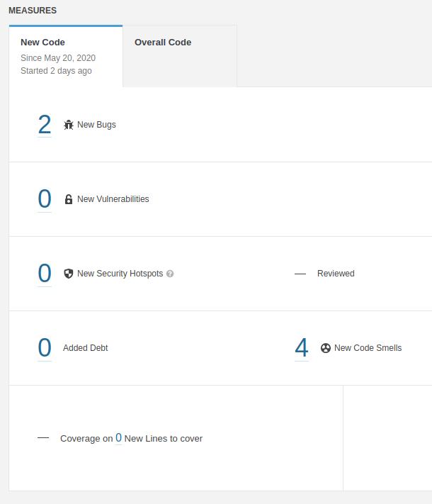Open the Overall Code tab
This screenshot has height=504, width=432.
point(163,43)
